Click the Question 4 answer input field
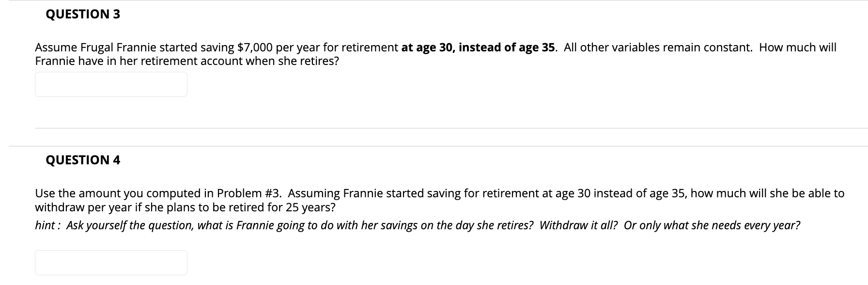 tap(111, 263)
